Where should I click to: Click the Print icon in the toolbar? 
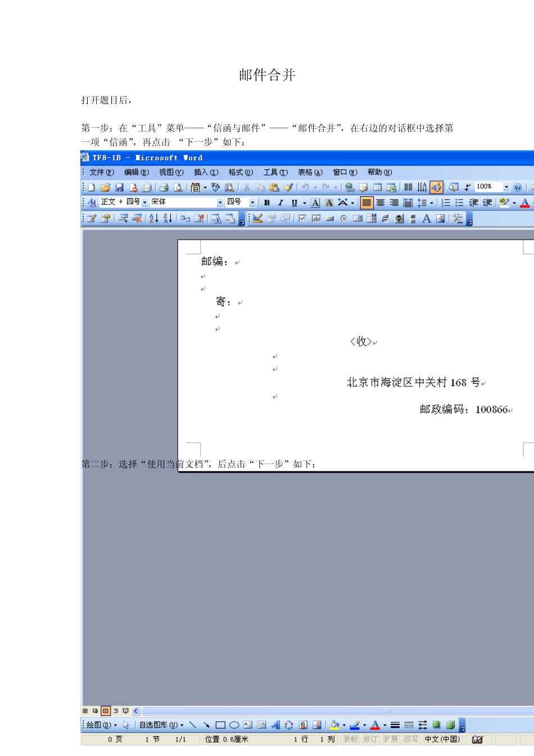(x=164, y=187)
